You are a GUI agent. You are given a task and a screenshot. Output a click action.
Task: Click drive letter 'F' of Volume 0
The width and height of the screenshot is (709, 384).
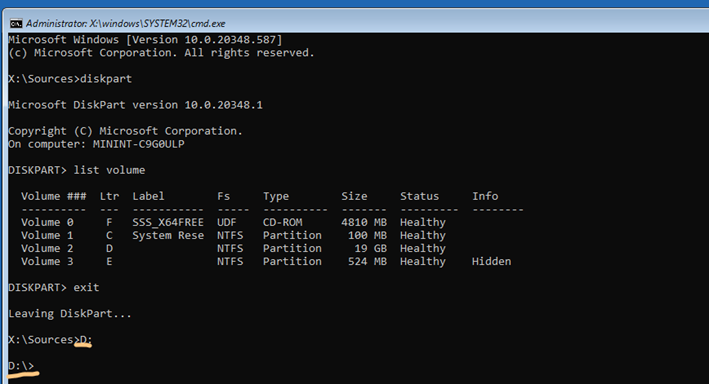(x=109, y=223)
